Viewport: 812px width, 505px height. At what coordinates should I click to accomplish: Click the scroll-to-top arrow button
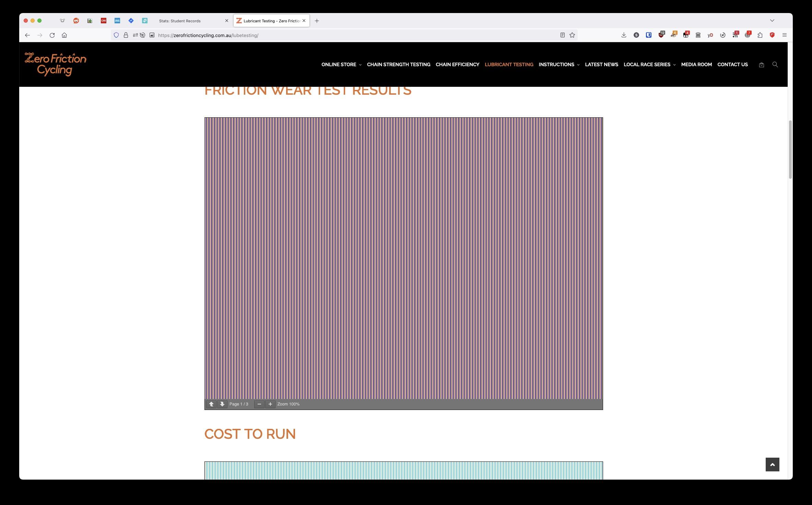773,465
